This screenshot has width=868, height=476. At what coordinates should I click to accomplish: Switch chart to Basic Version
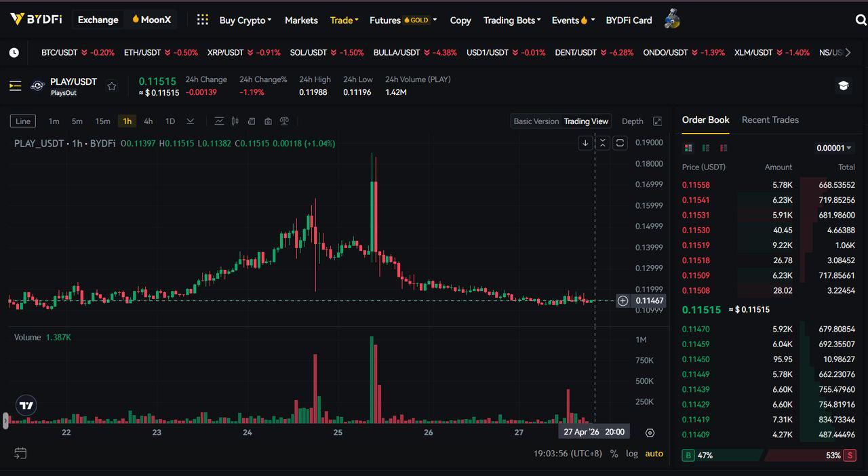[x=536, y=121]
